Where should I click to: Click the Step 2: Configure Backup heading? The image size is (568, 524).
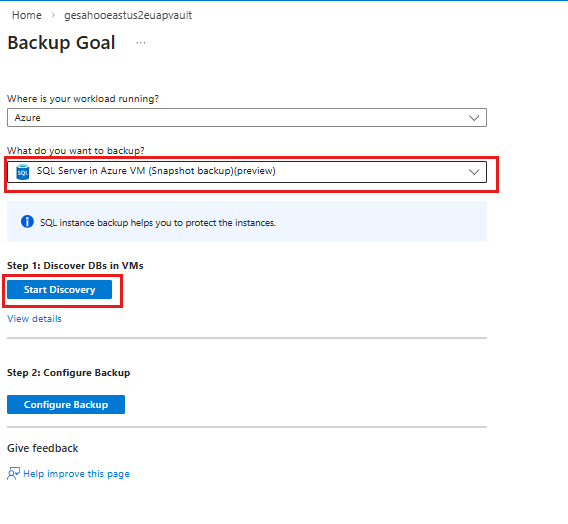click(x=68, y=373)
